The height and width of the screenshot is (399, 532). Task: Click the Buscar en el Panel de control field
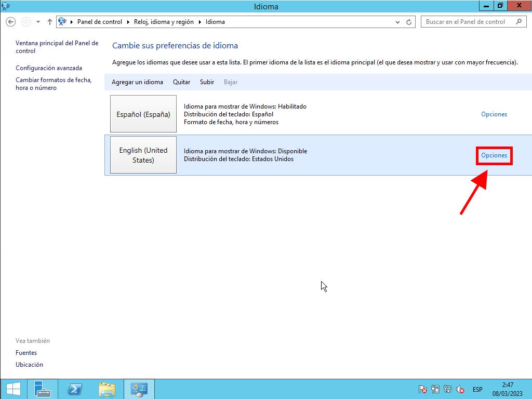tap(468, 22)
